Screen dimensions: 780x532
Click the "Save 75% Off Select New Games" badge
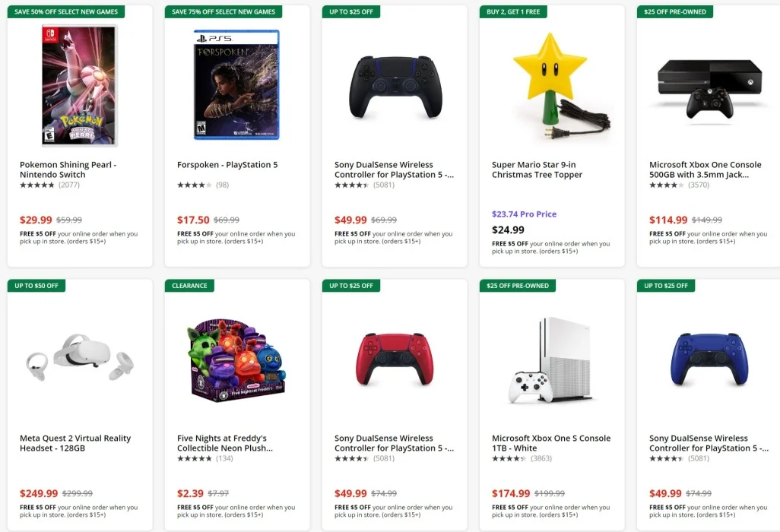[224, 12]
